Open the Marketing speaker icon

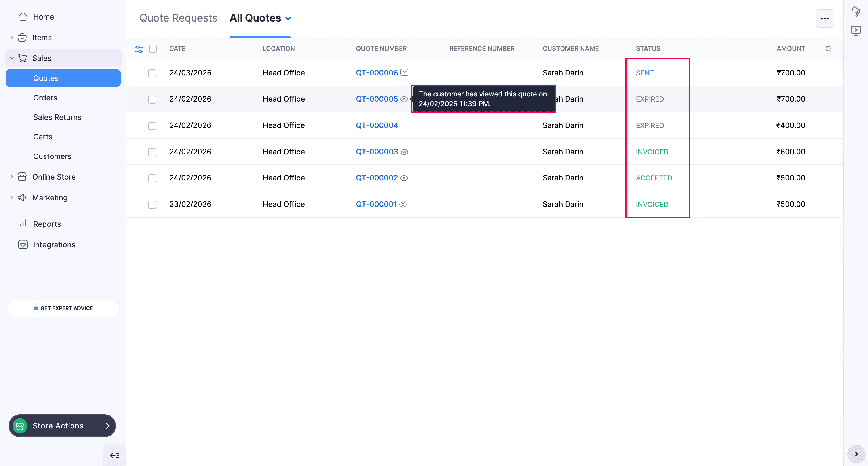22,197
